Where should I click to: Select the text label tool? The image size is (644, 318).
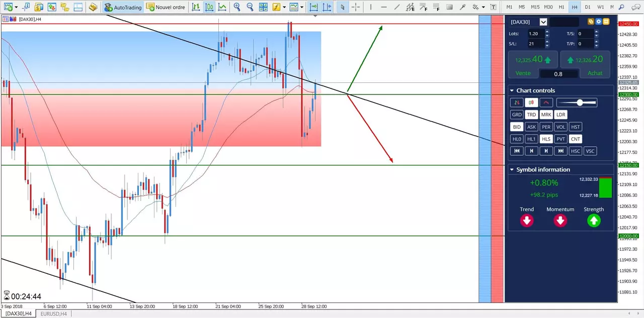pyautogui.click(x=493, y=7)
